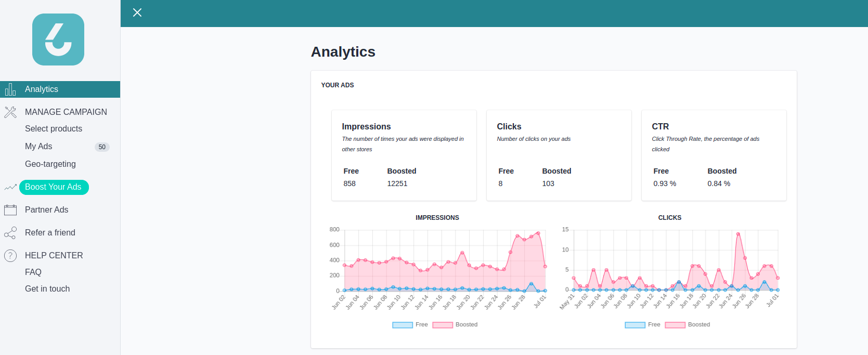The width and height of the screenshot is (868, 355).
Task: Click the Jun 28 label on Impressions chart
Action: (519, 302)
